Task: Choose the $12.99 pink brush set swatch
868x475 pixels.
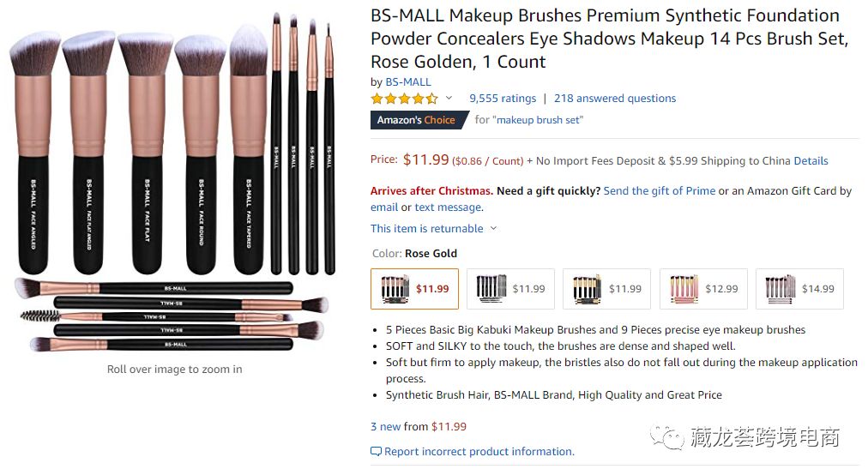Action: tap(703, 289)
